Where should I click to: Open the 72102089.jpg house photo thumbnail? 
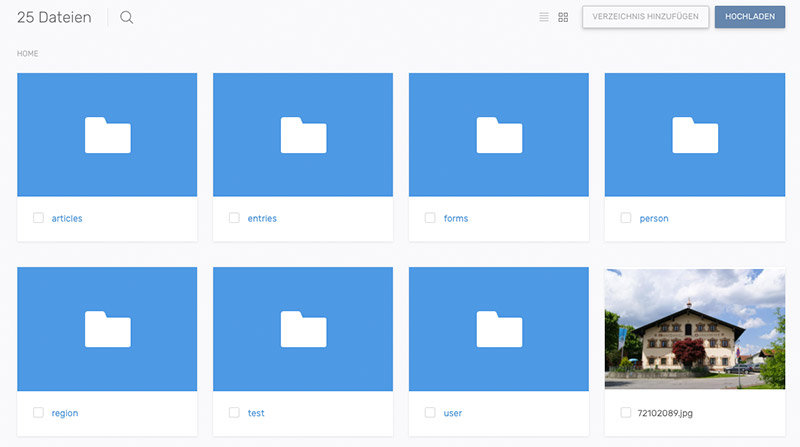(695, 329)
